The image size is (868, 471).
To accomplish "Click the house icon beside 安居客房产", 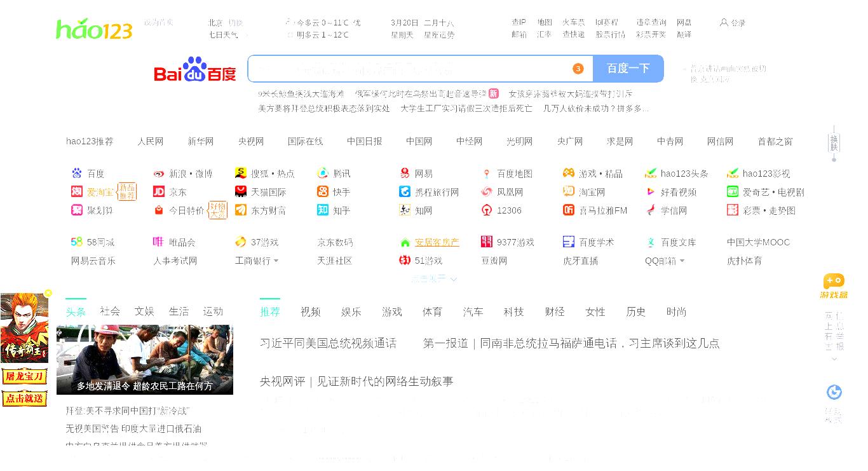I will (x=405, y=242).
